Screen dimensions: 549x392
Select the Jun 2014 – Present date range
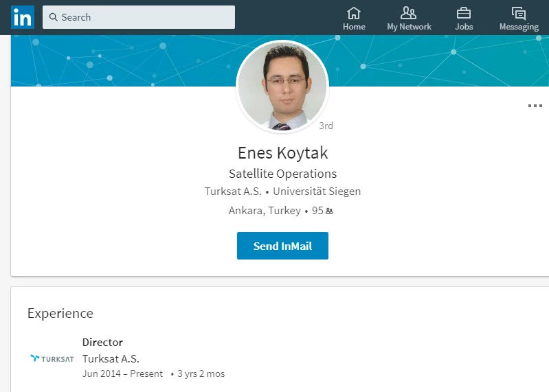[x=122, y=374]
